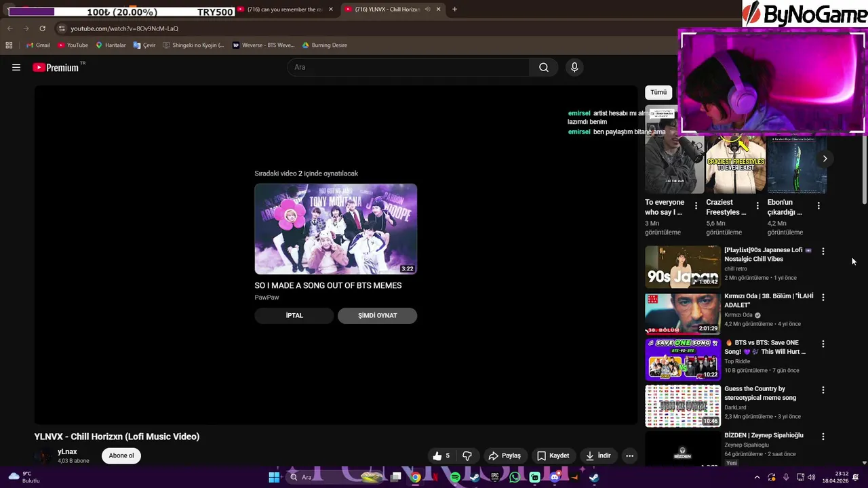Open Chrome from the taskbar
The height and width of the screenshot is (488, 868).
[x=415, y=477]
